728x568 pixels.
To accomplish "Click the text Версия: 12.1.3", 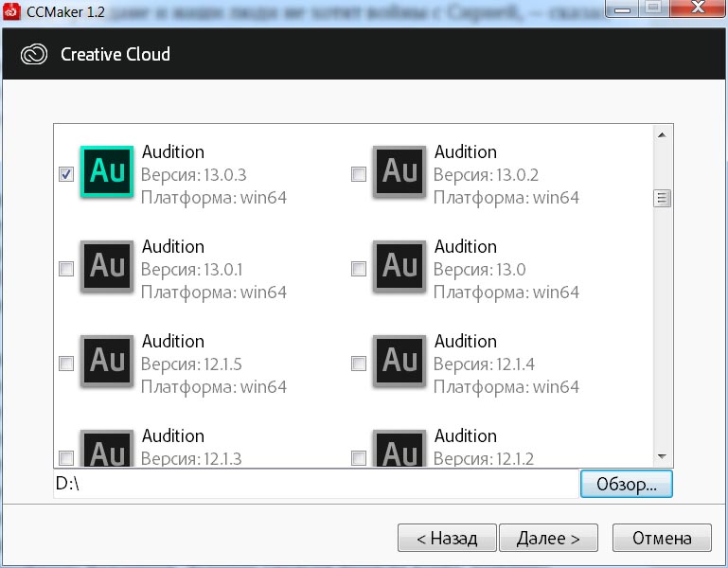I will [x=191, y=459].
